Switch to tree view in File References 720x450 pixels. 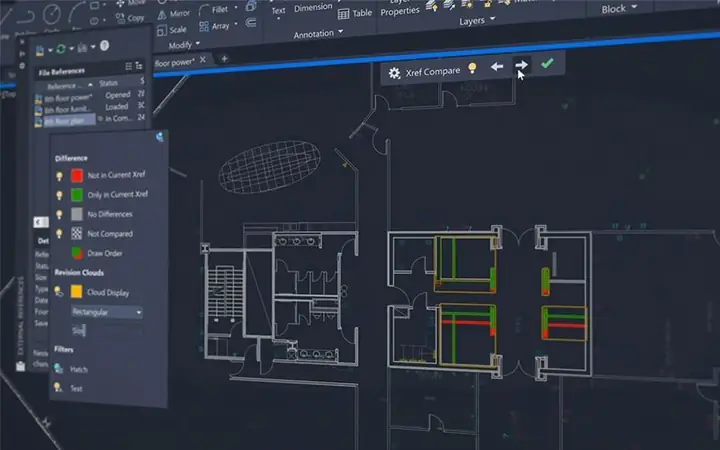click(x=139, y=66)
